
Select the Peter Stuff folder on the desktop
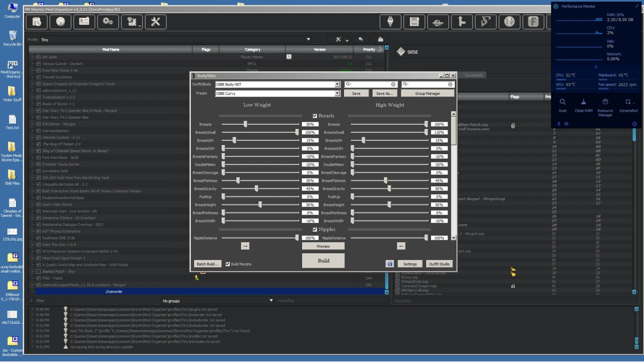pyautogui.click(x=12, y=94)
